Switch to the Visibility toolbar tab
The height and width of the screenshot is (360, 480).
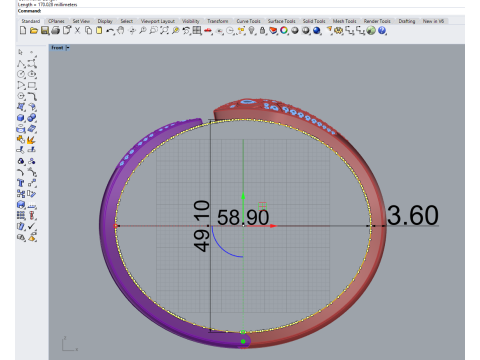191,21
